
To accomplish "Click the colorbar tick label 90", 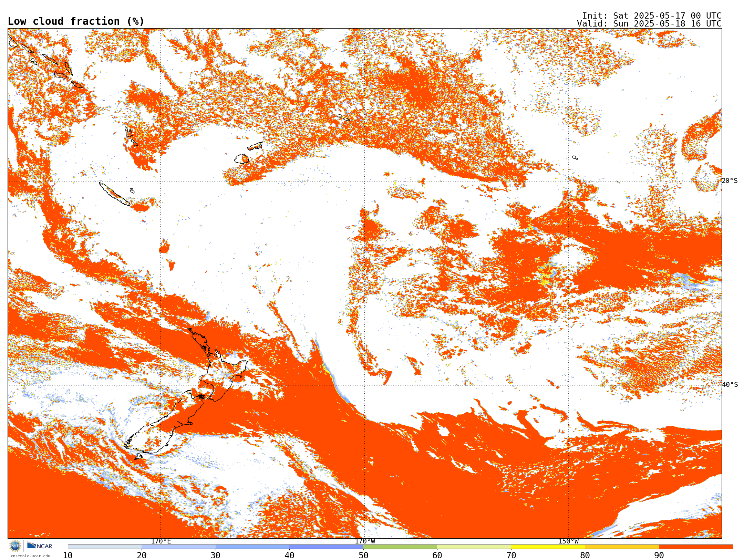I will tap(659, 556).
